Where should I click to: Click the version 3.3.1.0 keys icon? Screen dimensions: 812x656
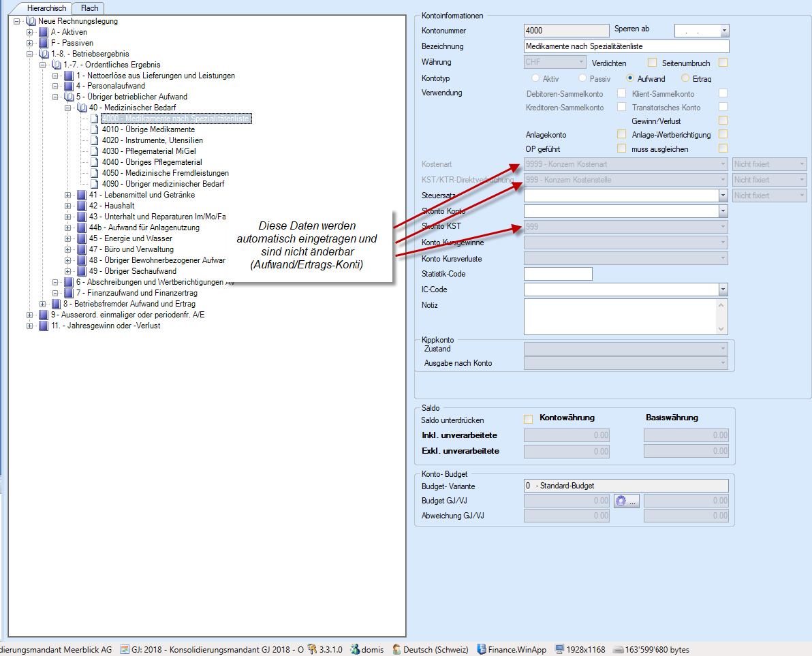pyautogui.click(x=312, y=649)
